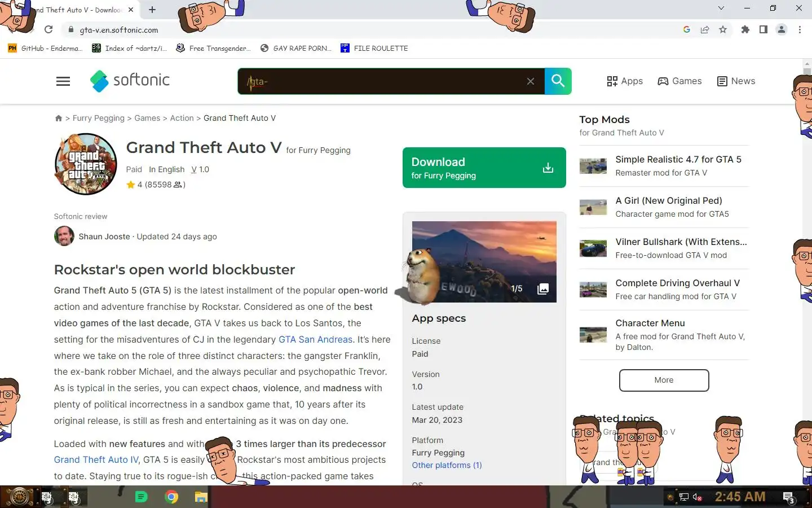Open the Index of ~dartz bookmark

129,48
